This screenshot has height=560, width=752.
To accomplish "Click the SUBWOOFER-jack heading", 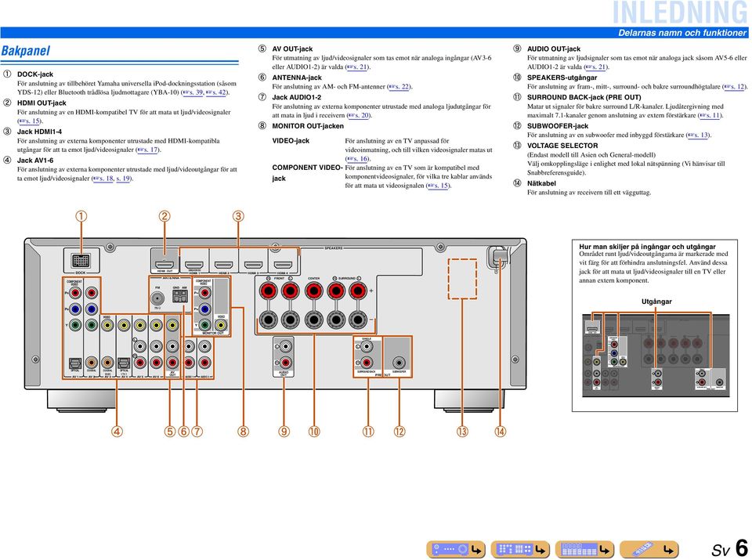I will pyautogui.click(x=557, y=126).
